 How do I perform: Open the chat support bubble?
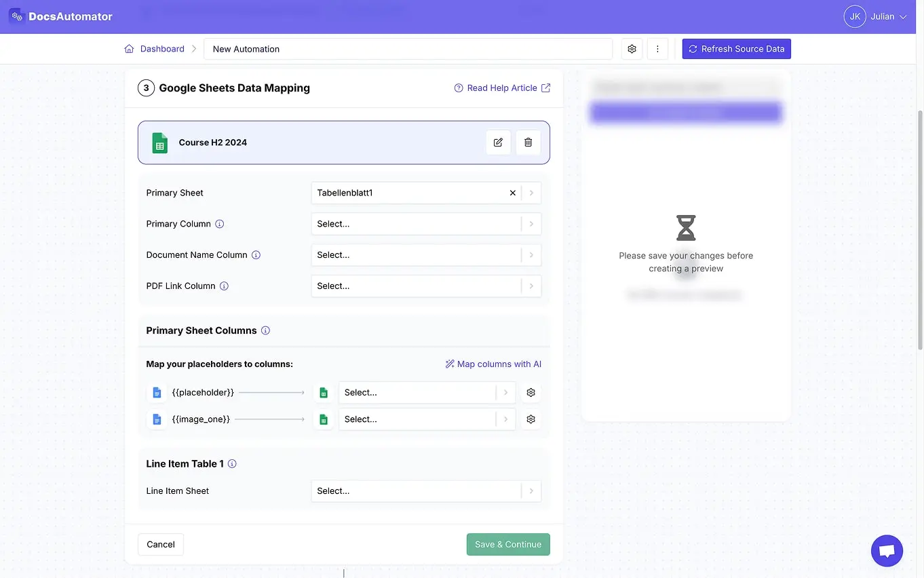(887, 550)
